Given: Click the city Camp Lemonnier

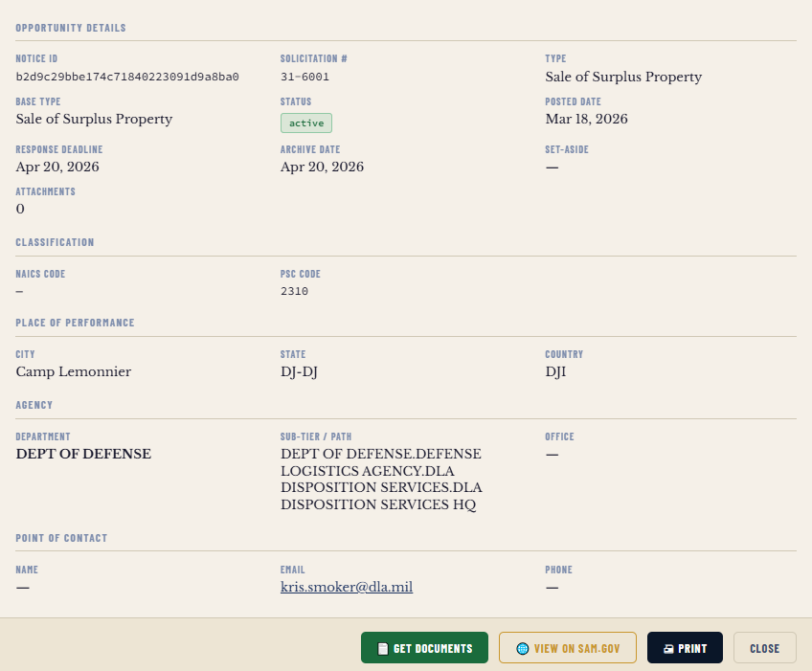Looking at the screenshot, I should [x=74, y=371].
